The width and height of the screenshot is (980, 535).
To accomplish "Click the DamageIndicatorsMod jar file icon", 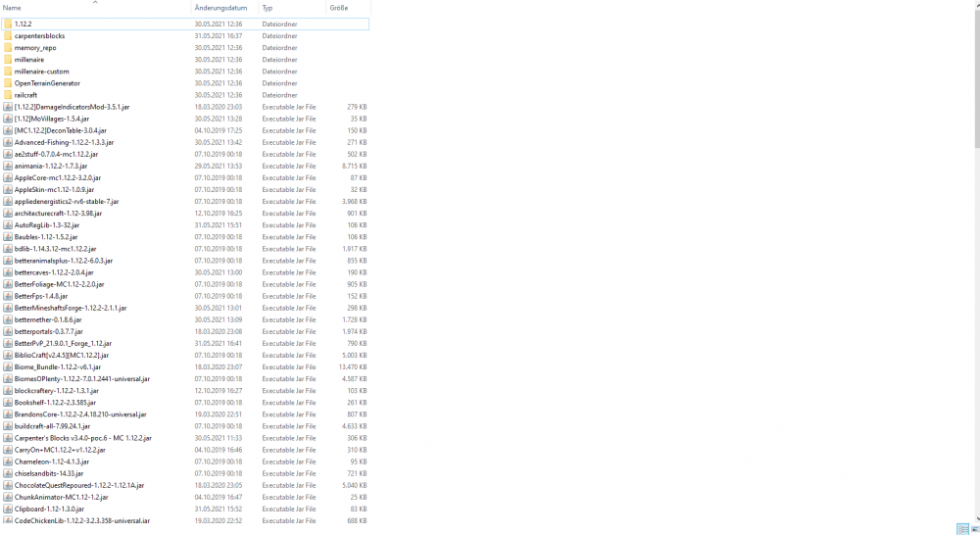I will pos(8,107).
